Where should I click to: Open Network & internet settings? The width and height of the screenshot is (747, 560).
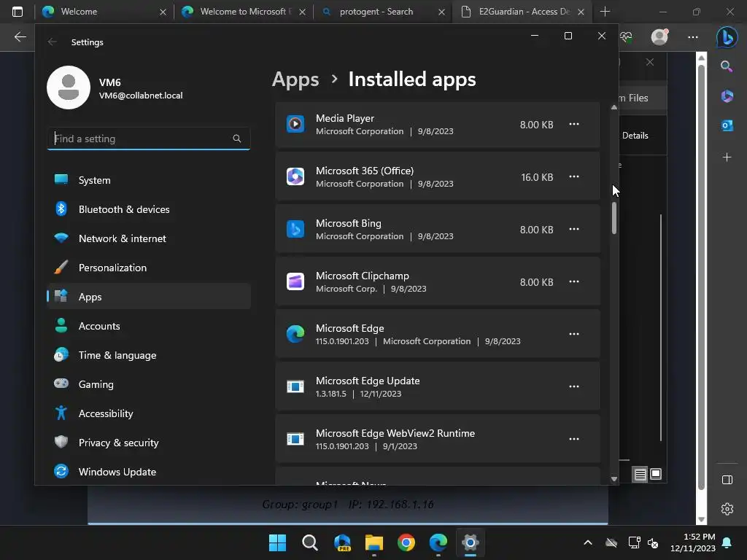pyautogui.click(x=149, y=238)
